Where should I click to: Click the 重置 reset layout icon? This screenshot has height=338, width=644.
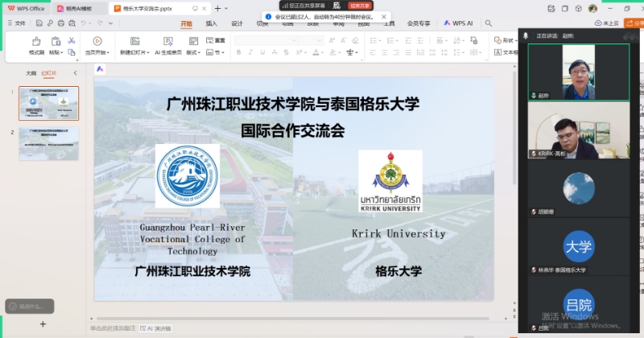click(208, 40)
